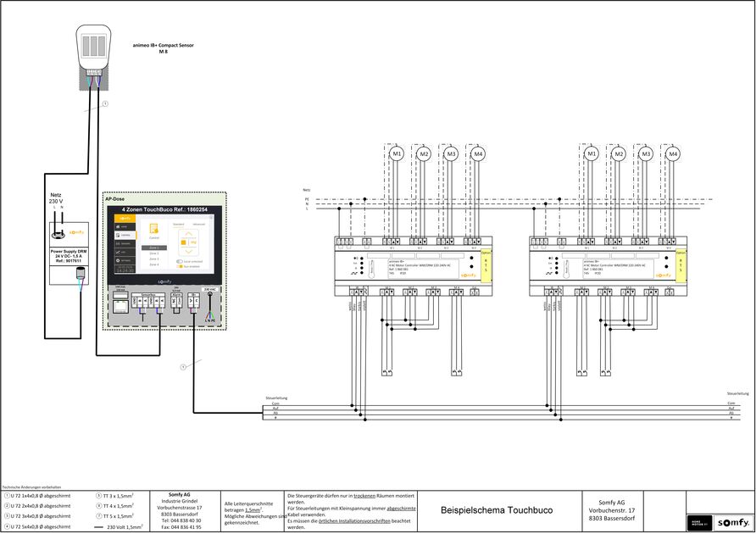Click the settings gear icon in TouchBuco sidebar
This screenshot has width=756, height=534.
point(118,260)
